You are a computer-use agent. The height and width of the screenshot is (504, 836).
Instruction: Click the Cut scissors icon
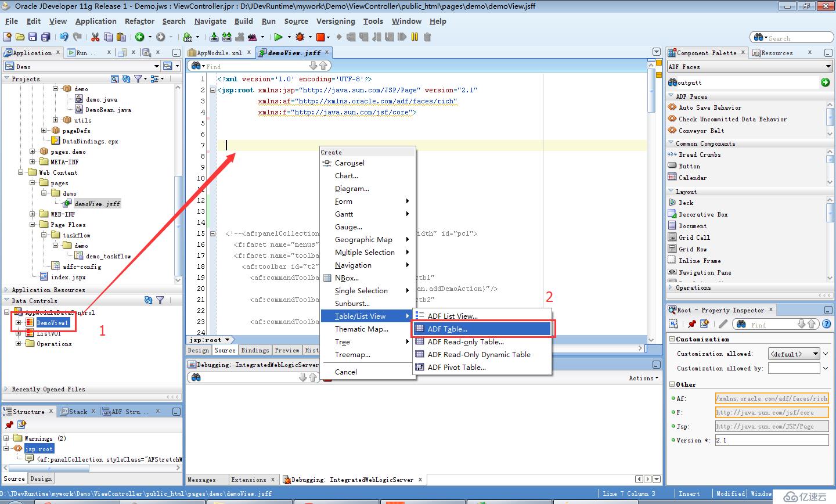click(x=95, y=37)
